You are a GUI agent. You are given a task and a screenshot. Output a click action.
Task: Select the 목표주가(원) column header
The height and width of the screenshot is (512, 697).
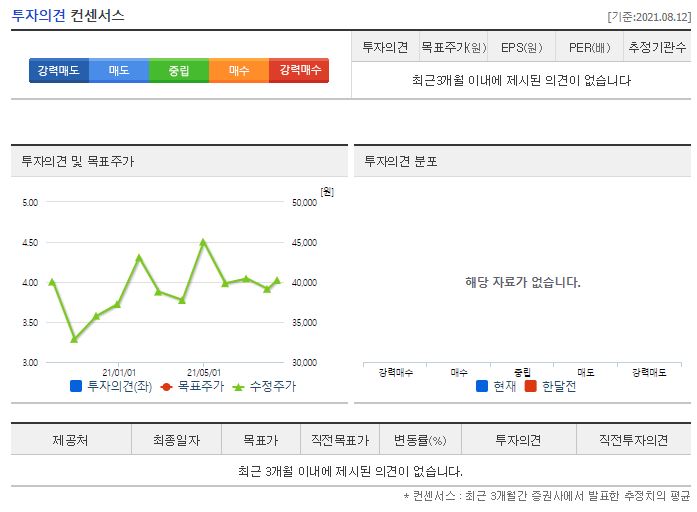[454, 47]
